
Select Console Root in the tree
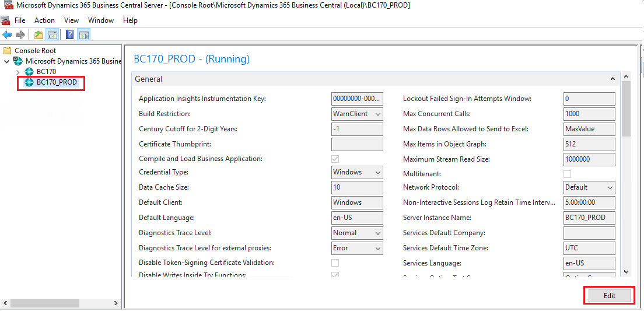click(36, 51)
